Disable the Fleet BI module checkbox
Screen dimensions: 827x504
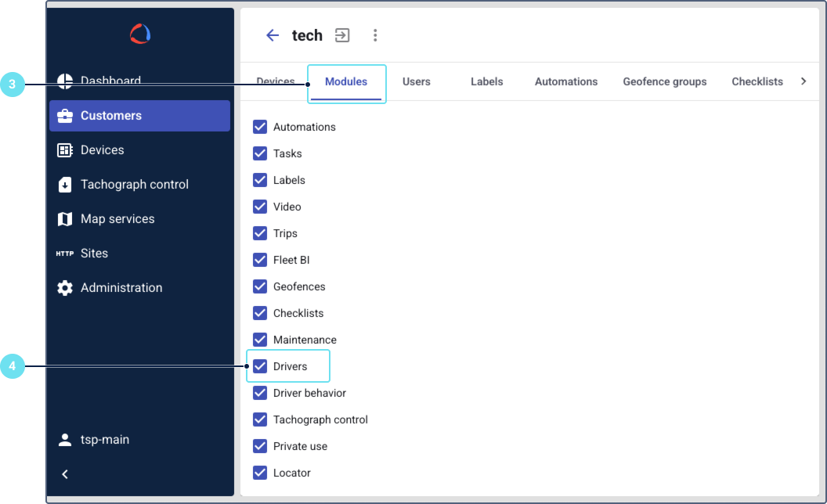pos(260,260)
